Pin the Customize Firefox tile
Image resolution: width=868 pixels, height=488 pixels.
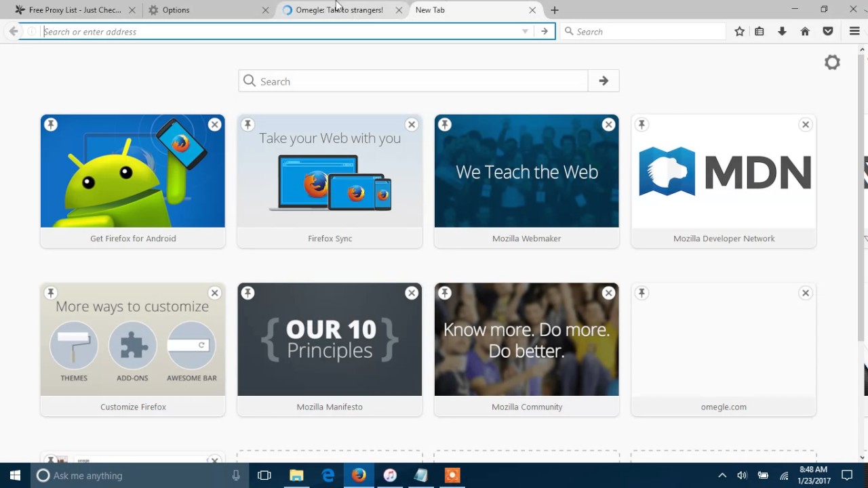click(x=51, y=293)
